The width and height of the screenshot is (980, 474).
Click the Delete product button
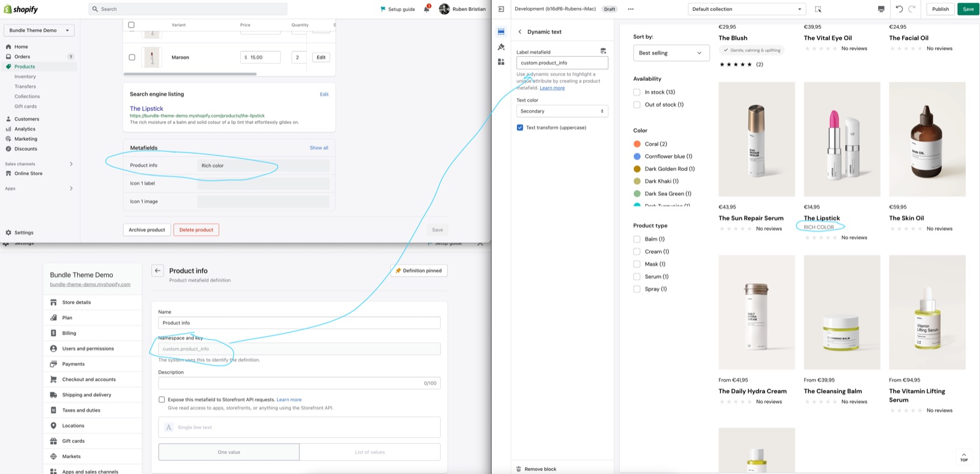tap(196, 230)
